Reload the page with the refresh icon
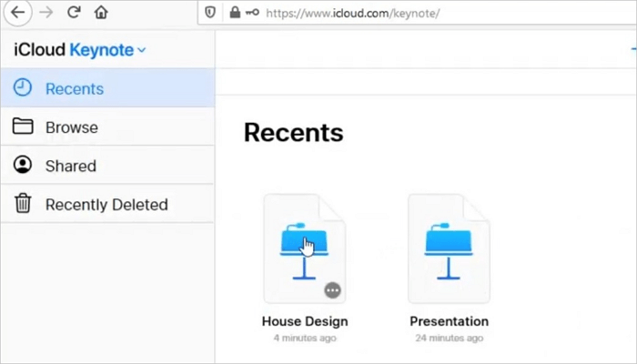 tap(74, 12)
